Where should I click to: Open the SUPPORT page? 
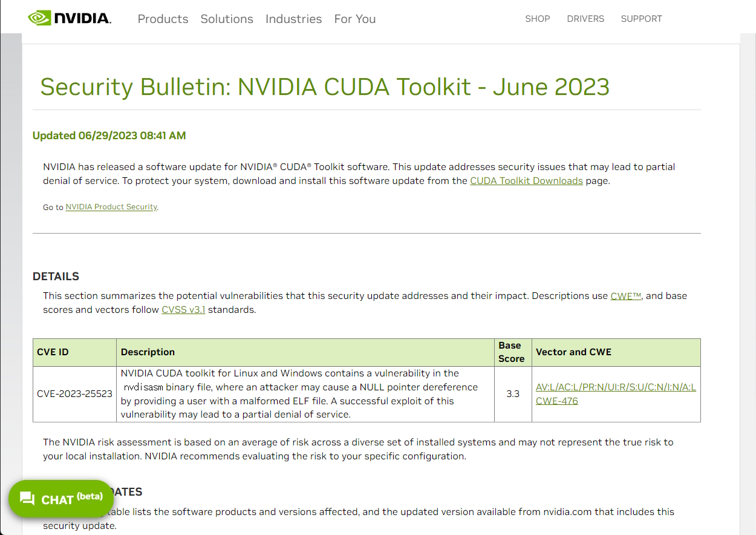click(641, 19)
